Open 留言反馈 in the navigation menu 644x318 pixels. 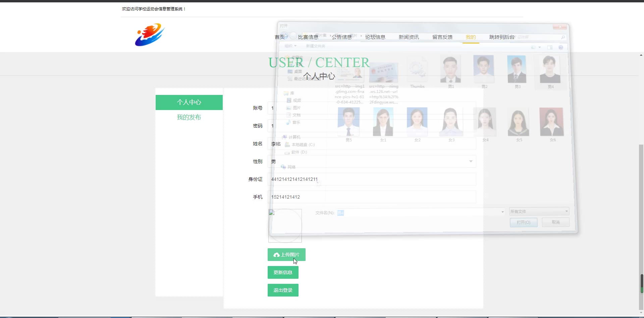(442, 37)
